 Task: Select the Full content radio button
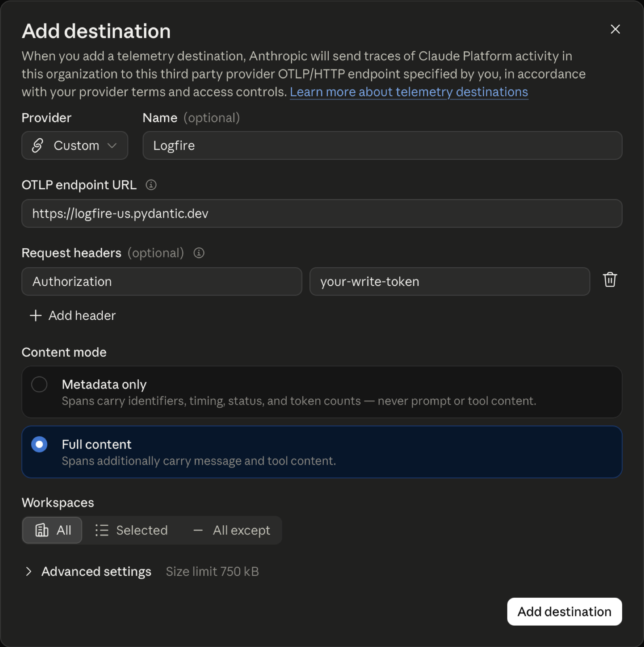(39, 444)
